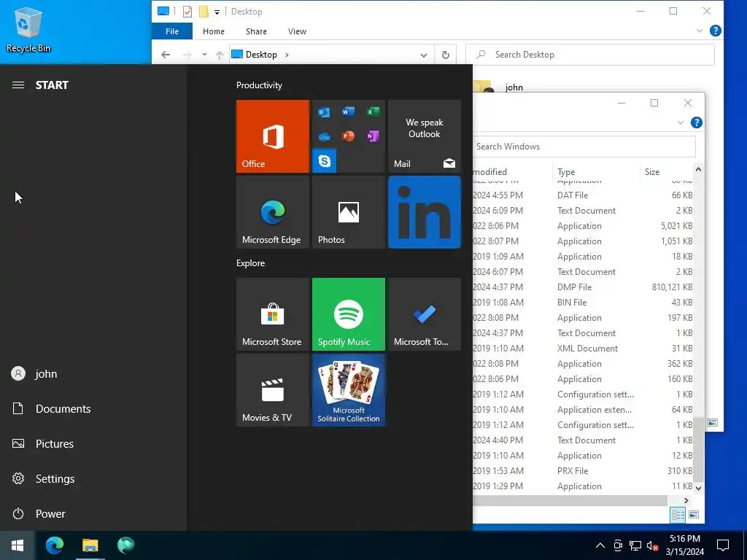Open Word in the Office apps tile
Viewport: 747px width, 560px height.
pyautogui.click(x=348, y=112)
